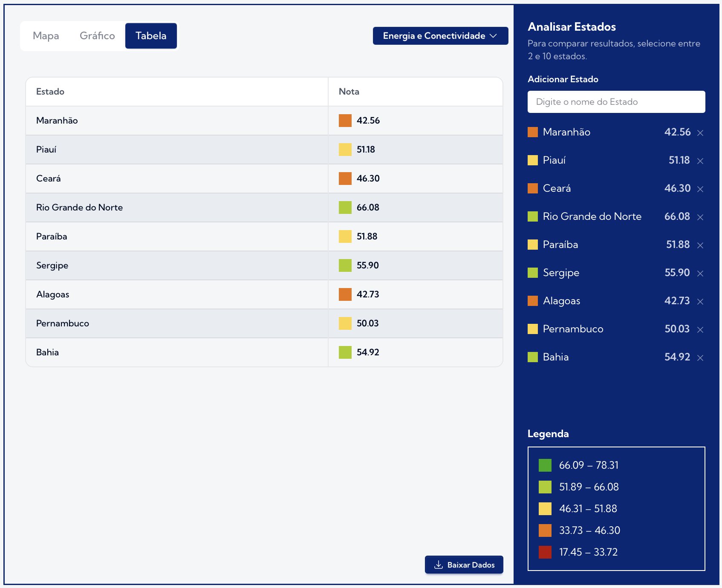Click the green legend square for 66.09–78.31

coord(545,465)
